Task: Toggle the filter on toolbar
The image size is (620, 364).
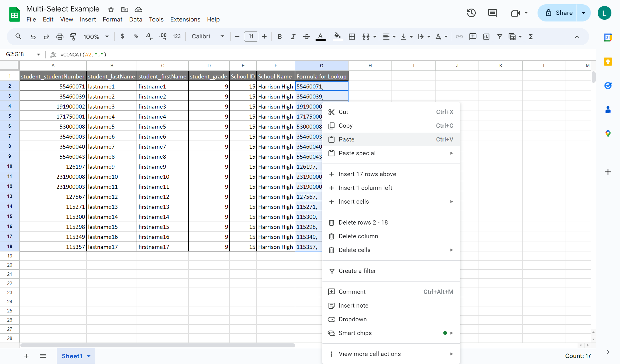Action: pos(500,37)
